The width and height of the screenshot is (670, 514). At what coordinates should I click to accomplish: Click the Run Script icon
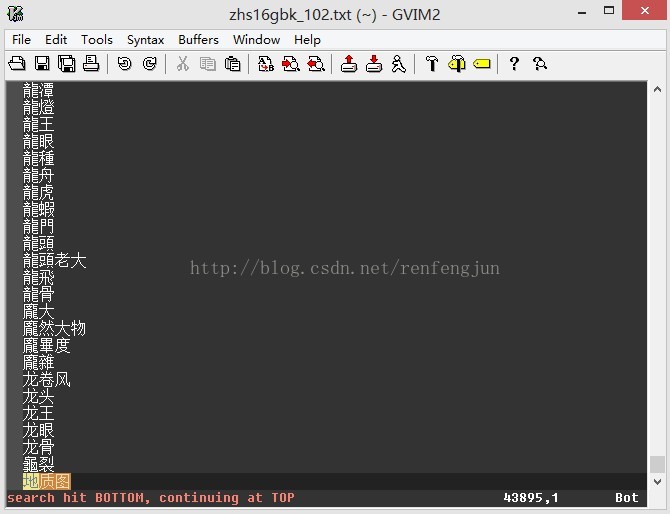(x=399, y=64)
